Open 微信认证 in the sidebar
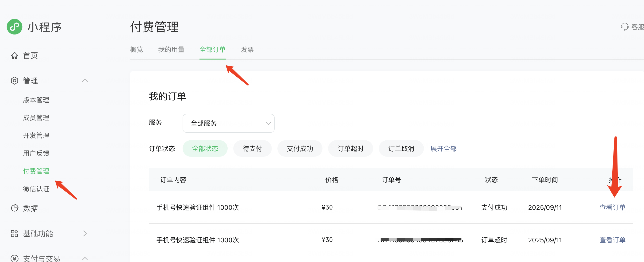644x262 pixels. tap(36, 189)
